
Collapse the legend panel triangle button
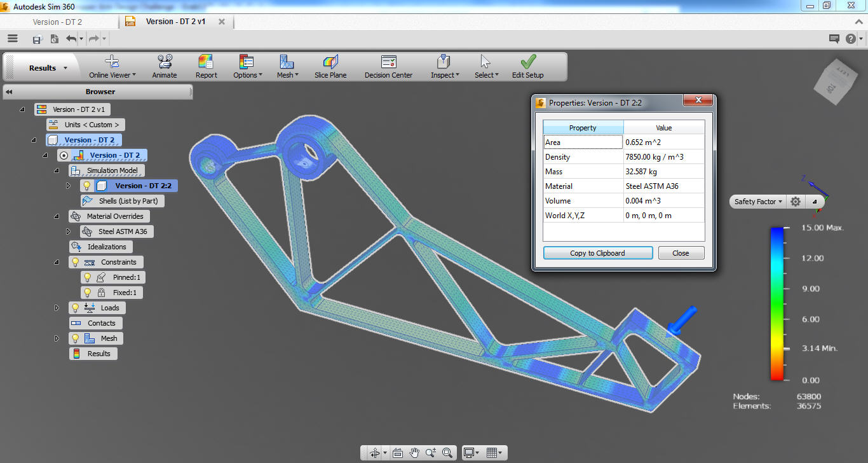point(815,202)
